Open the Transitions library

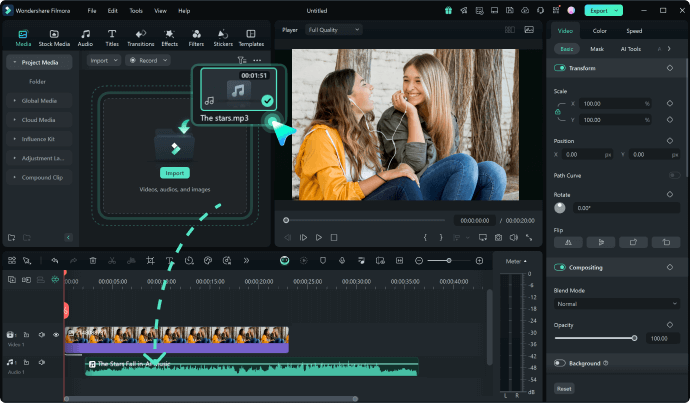[x=141, y=38]
